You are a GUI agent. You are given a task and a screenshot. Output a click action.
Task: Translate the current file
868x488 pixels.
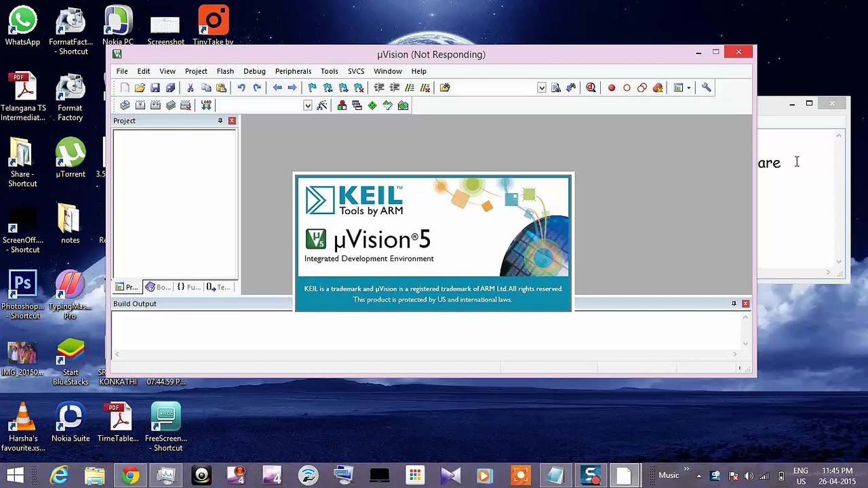(125, 105)
